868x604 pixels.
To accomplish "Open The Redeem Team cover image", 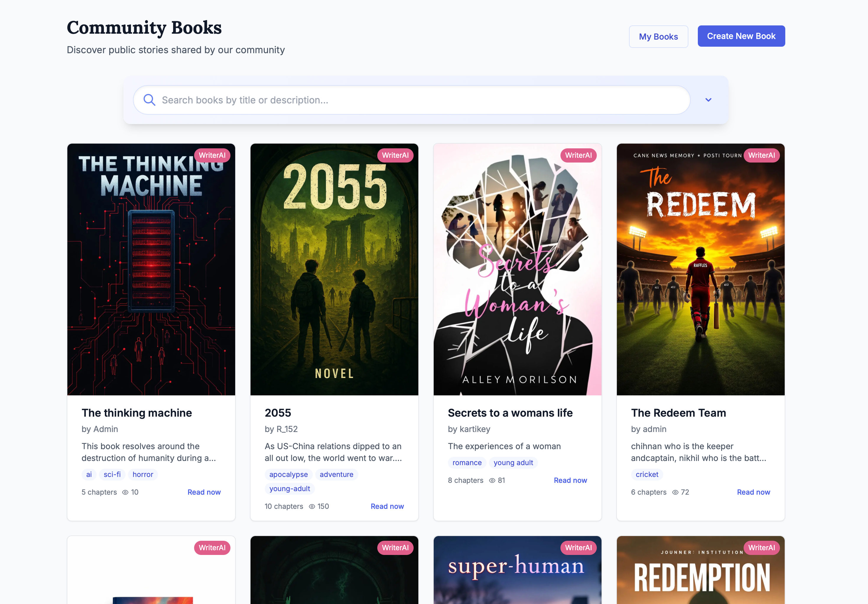I will pyautogui.click(x=700, y=269).
